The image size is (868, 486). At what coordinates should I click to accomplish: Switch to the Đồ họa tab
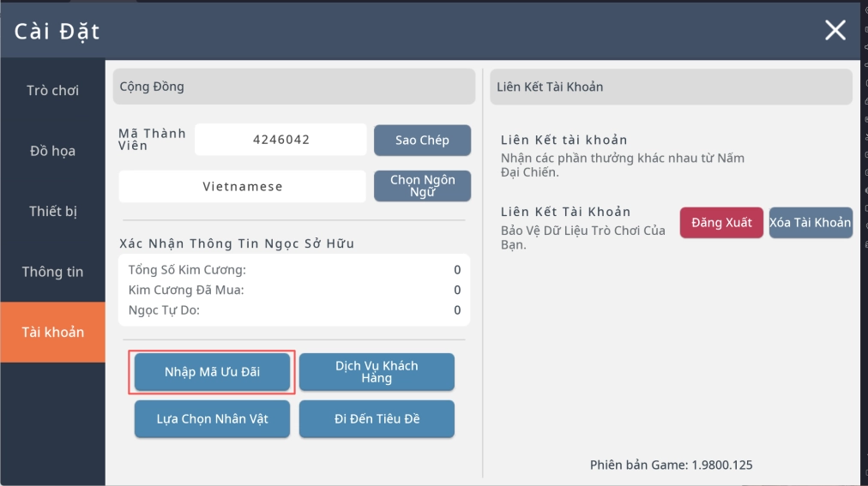click(x=52, y=151)
